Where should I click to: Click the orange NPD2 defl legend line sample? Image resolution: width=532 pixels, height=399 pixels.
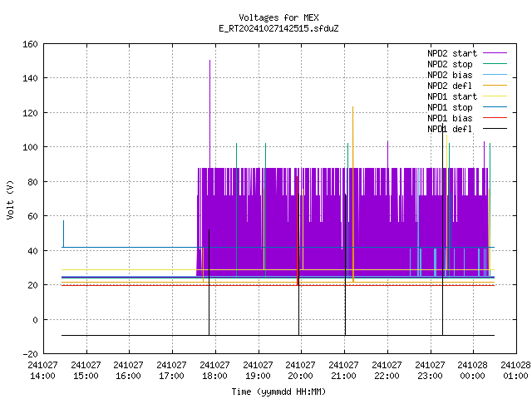tap(495, 86)
